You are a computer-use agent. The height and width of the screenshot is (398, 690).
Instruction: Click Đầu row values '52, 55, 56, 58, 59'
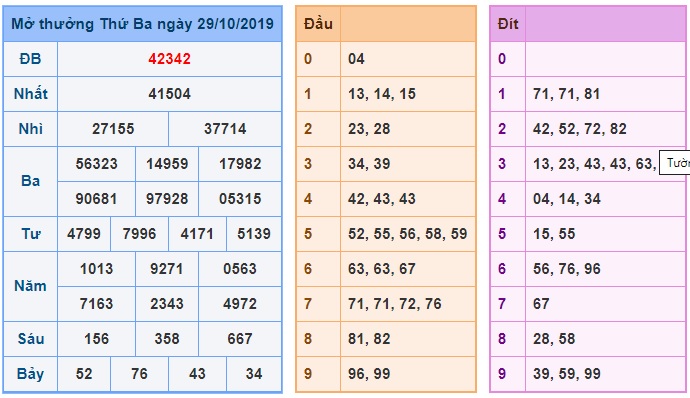tap(407, 234)
